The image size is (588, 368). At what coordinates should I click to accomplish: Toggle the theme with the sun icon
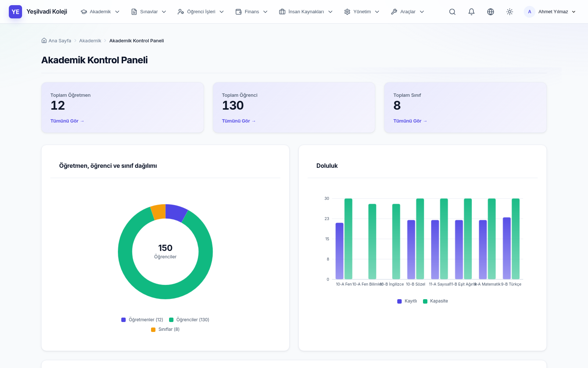coord(510,12)
